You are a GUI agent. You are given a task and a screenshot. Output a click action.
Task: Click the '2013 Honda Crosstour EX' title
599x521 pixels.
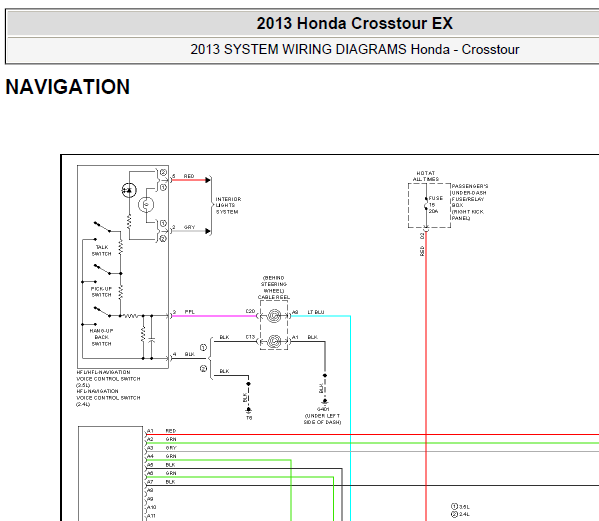tap(354, 23)
